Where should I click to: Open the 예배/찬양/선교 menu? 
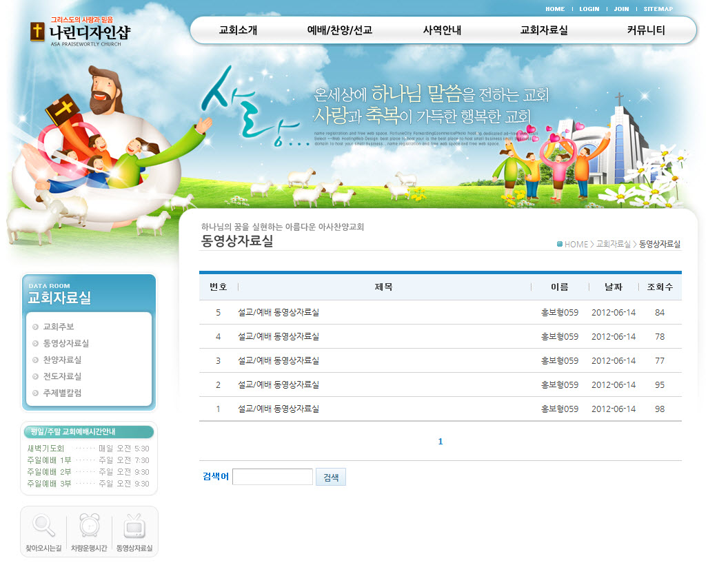(x=339, y=30)
